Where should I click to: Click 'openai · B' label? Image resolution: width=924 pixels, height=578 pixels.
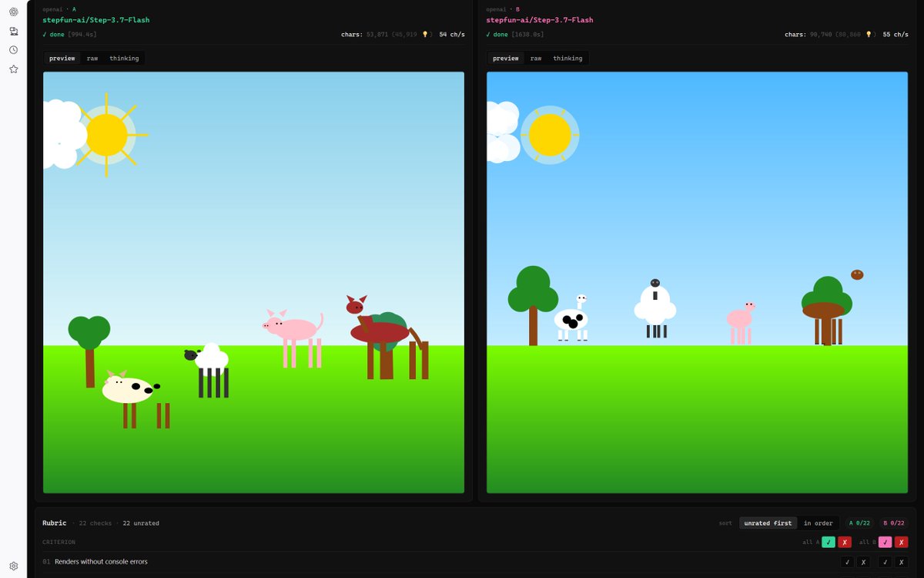[x=503, y=9]
